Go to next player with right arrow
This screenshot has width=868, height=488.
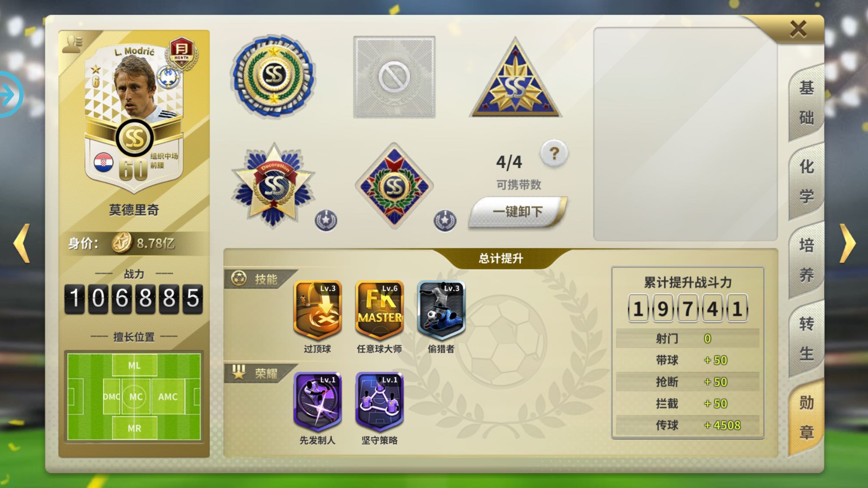[848, 243]
